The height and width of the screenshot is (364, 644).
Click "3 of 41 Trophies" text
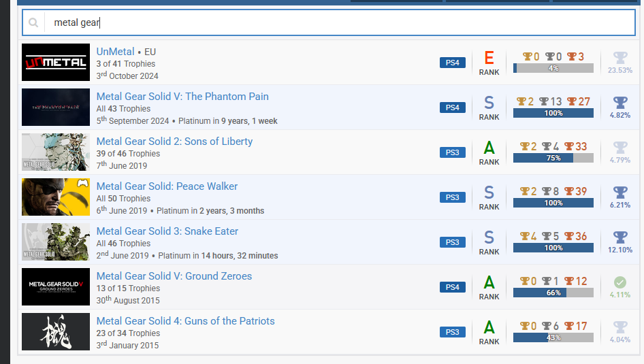point(126,64)
